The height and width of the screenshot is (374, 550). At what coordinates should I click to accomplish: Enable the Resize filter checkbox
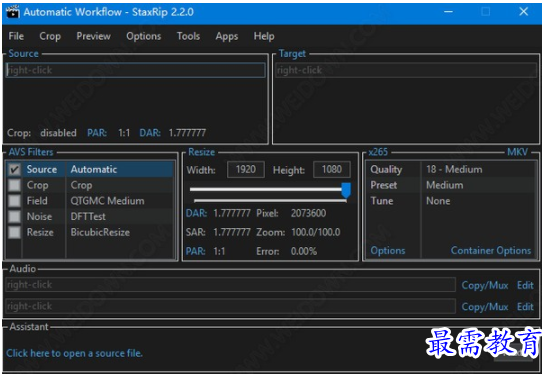pyautogui.click(x=14, y=232)
